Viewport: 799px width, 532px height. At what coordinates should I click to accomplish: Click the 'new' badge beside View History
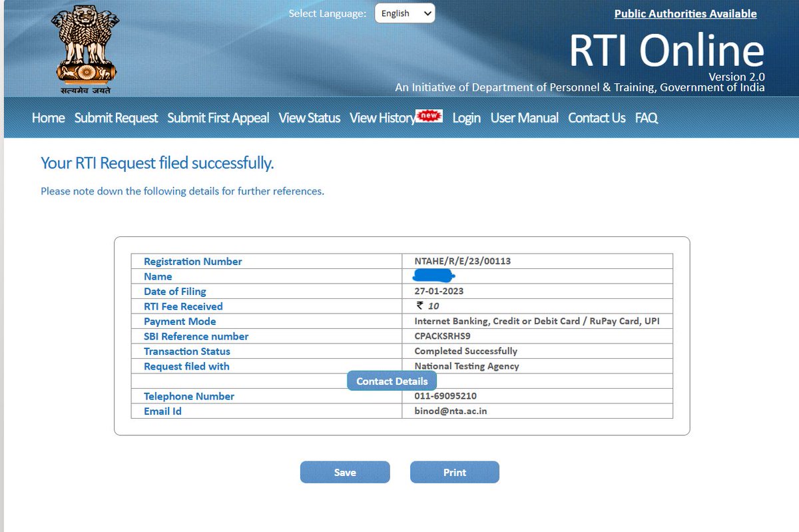tap(429, 116)
